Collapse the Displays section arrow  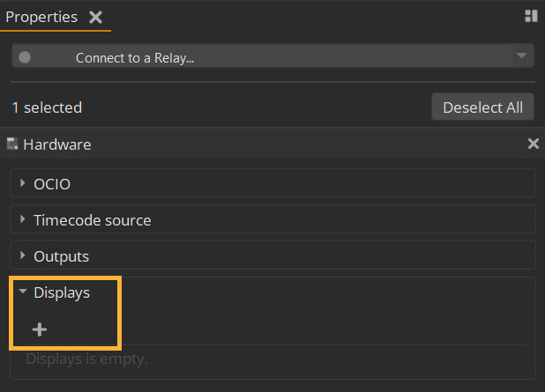point(22,292)
